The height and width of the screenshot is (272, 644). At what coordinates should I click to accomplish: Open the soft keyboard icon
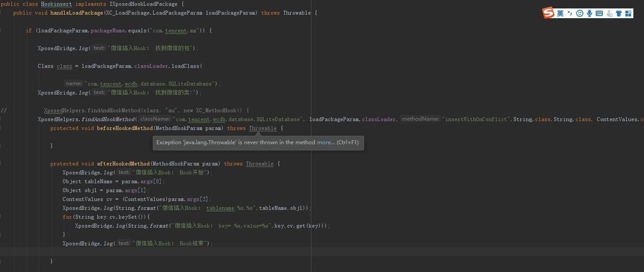(599, 14)
